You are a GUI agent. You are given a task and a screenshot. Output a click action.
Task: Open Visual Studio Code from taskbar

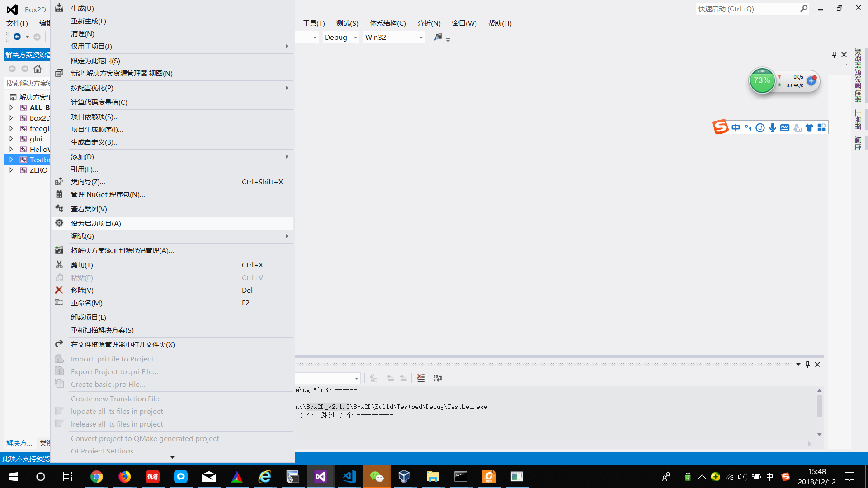point(349,476)
